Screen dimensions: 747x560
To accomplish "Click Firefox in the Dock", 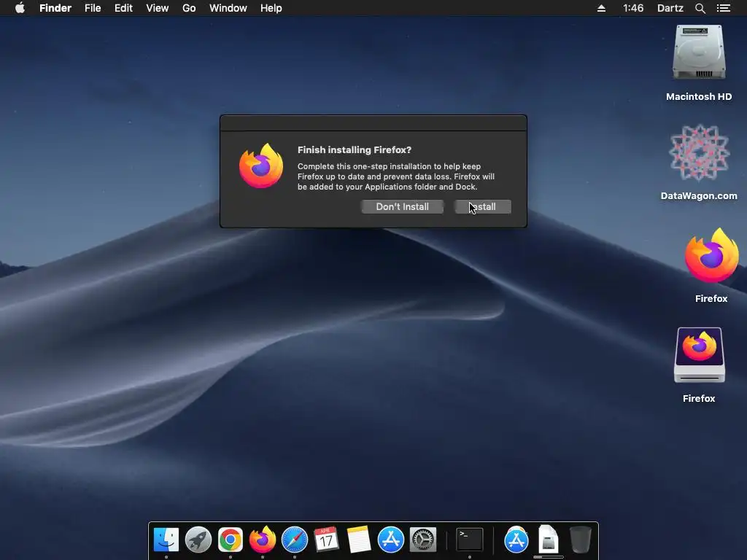I will (263, 540).
